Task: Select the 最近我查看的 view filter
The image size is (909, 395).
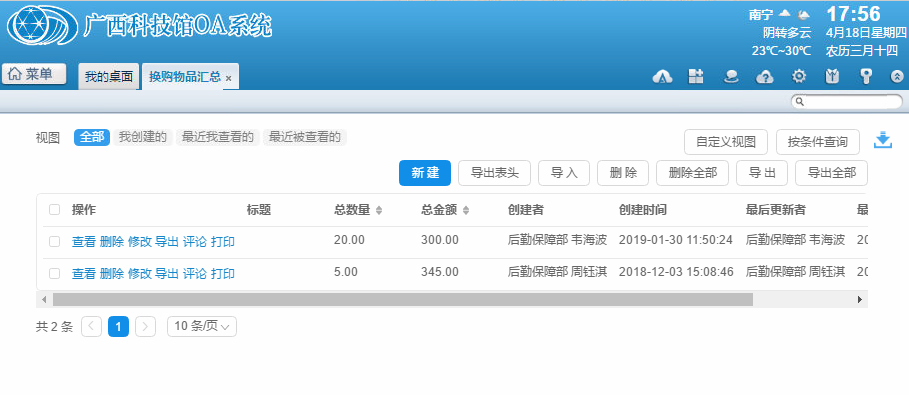Action: coord(217,137)
